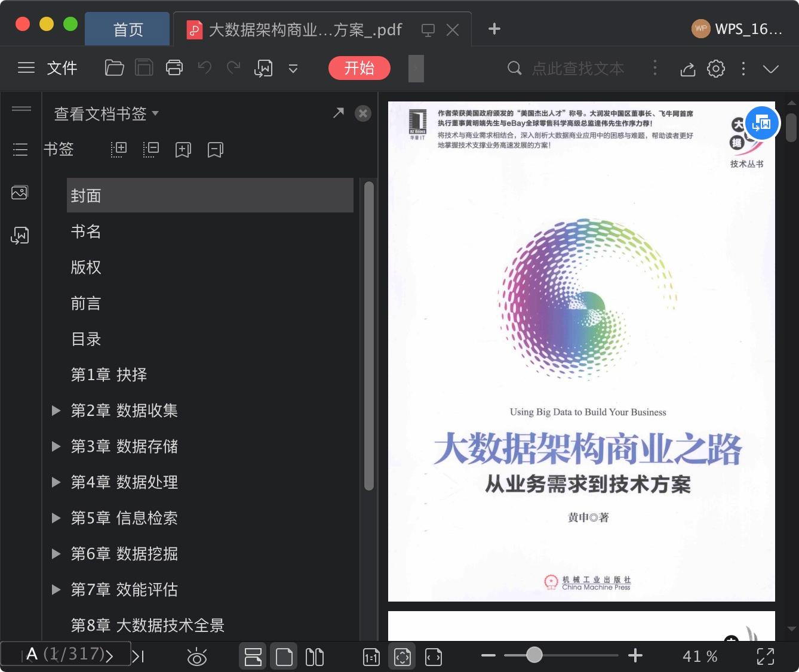Click the blue floating convert-to-image button
Viewport: 799px width, 672px height.
[x=762, y=124]
